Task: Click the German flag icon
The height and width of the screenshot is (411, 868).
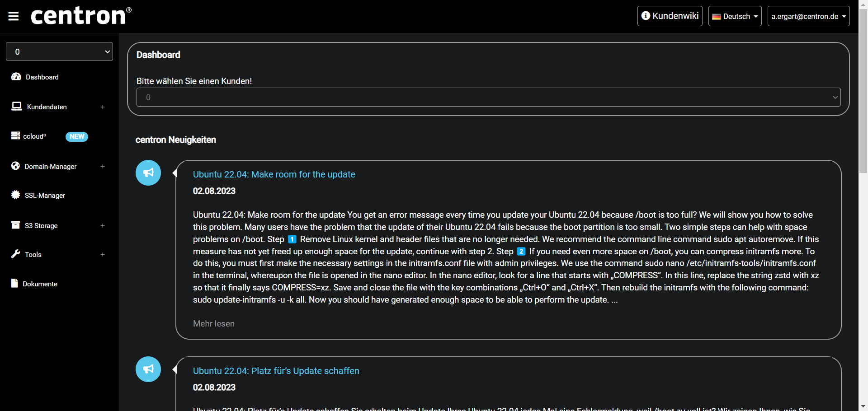Action: tap(717, 17)
